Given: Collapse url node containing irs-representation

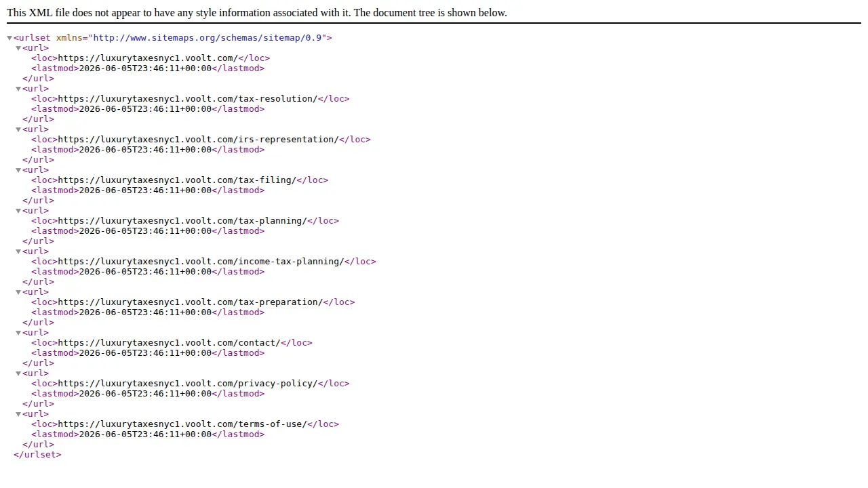Looking at the screenshot, I should 18,129.
